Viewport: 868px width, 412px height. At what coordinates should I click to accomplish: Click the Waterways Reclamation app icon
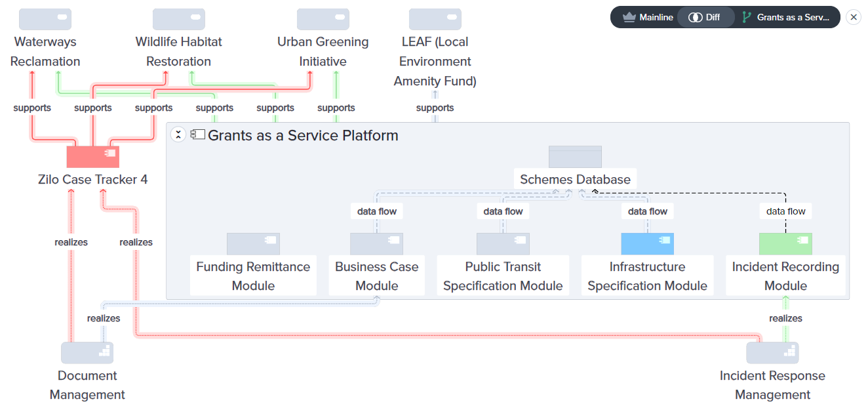tap(45, 19)
